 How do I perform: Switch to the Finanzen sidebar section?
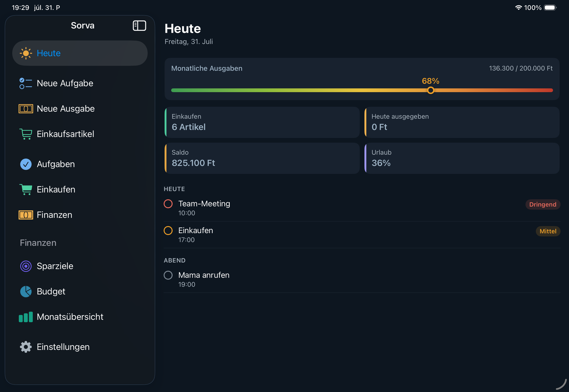point(80,215)
